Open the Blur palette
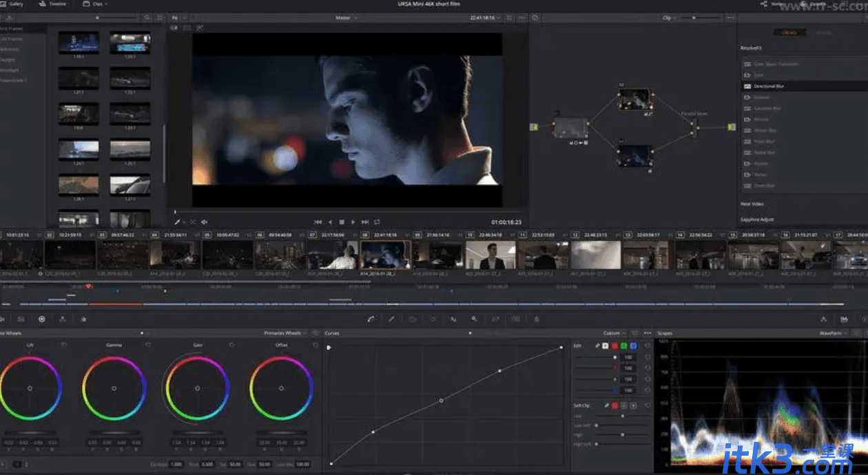The image size is (868, 475). click(x=453, y=319)
